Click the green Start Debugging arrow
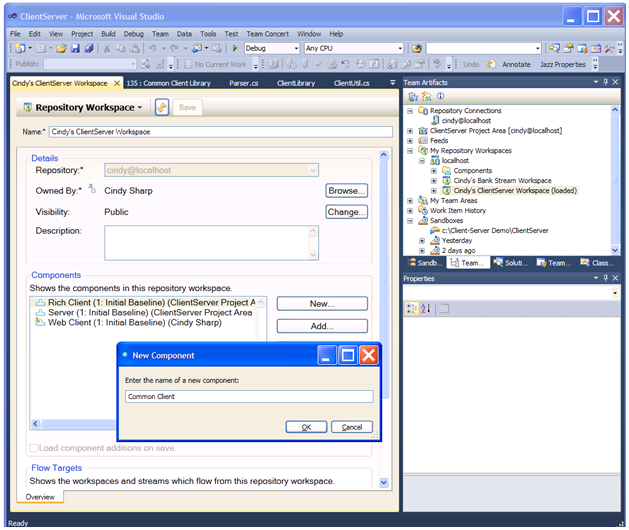This screenshot has height=530, width=629. pos(235,48)
